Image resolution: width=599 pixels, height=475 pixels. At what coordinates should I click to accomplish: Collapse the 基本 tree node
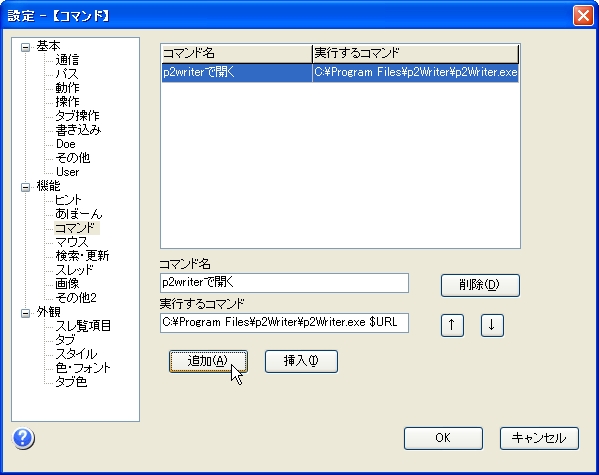click(x=25, y=47)
